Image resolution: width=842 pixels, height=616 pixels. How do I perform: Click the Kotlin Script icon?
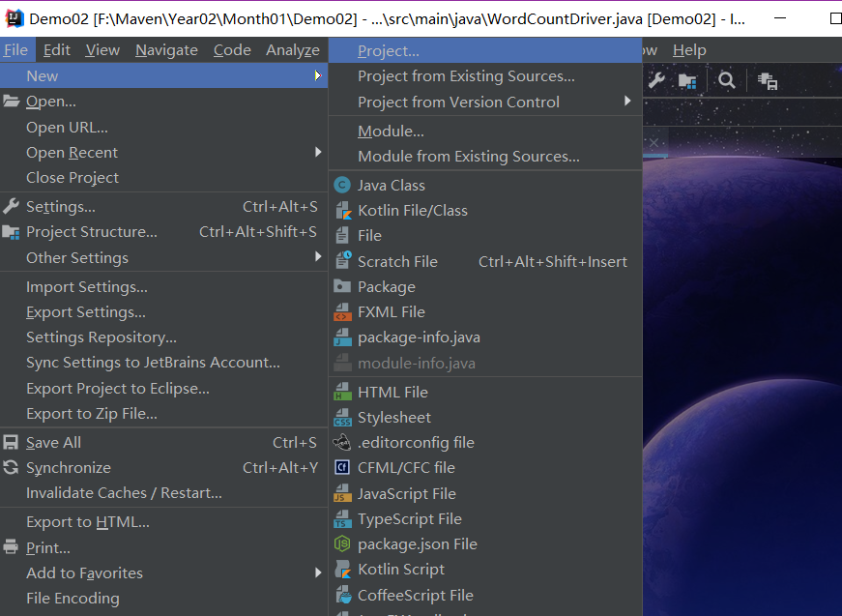(x=342, y=570)
